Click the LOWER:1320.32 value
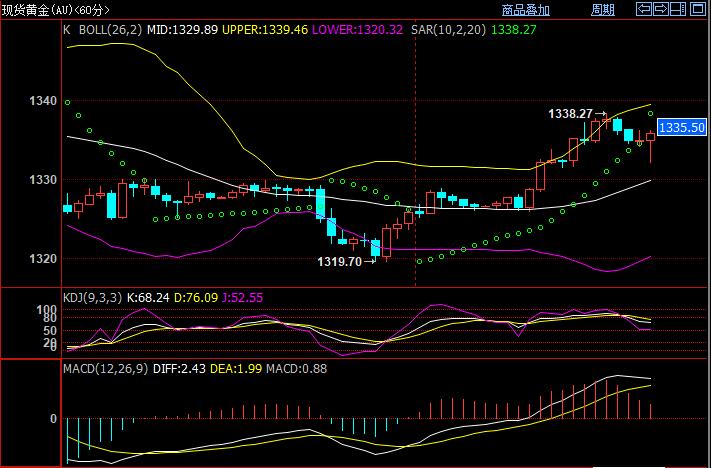The width and height of the screenshot is (711, 468). (357, 30)
